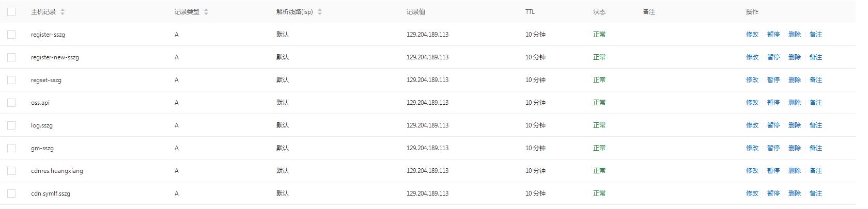Sort by 主机记录 column arrows
868x209 pixels.
point(63,12)
